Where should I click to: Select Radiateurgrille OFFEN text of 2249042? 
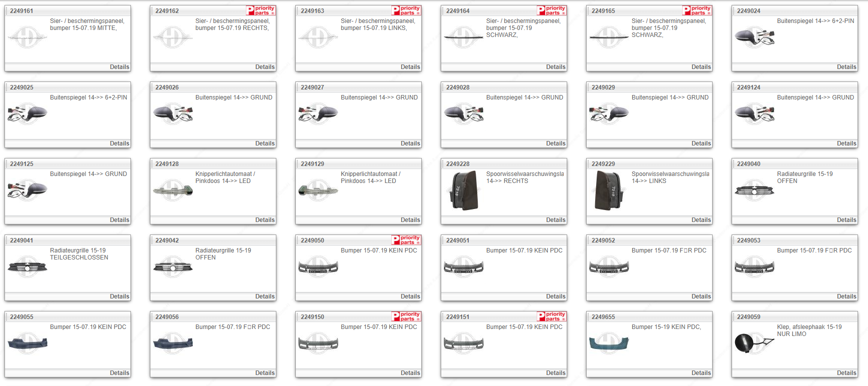[x=223, y=254]
